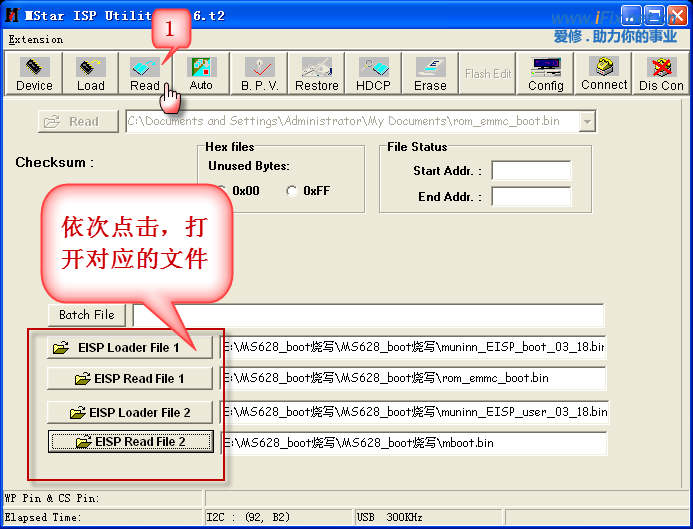693x529 pixels.
Task: Select the 0x00 unused bytes option
Action: (x=220, y=191)
